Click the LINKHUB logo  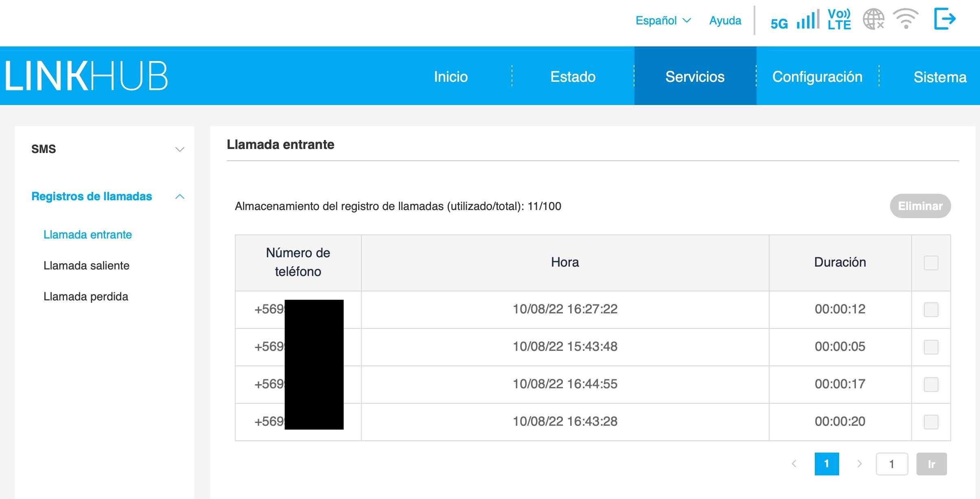pos(86,76)
